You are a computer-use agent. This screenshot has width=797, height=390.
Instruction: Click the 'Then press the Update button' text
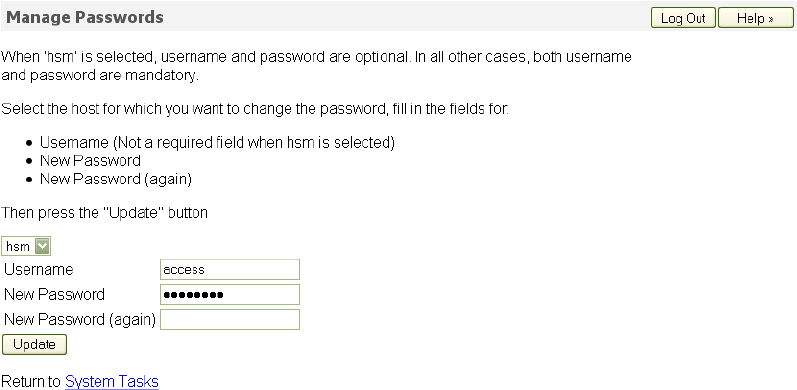[x=104, y=212]
